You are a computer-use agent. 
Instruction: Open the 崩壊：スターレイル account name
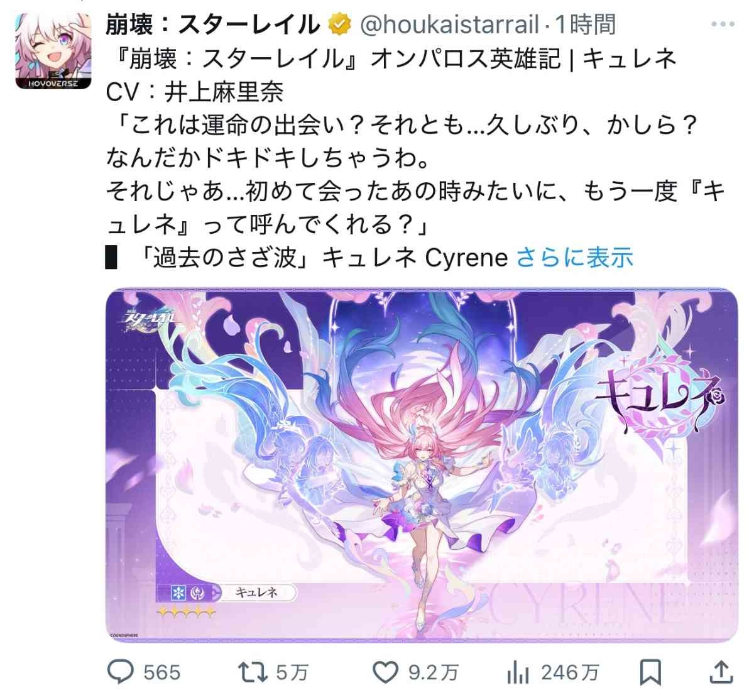(213, 25)
